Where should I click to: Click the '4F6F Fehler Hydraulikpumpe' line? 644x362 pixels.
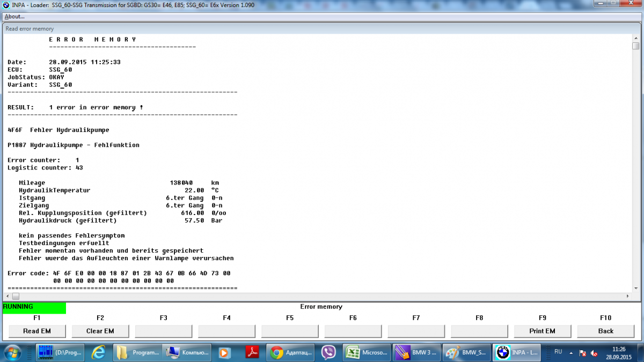pos(58,130)
